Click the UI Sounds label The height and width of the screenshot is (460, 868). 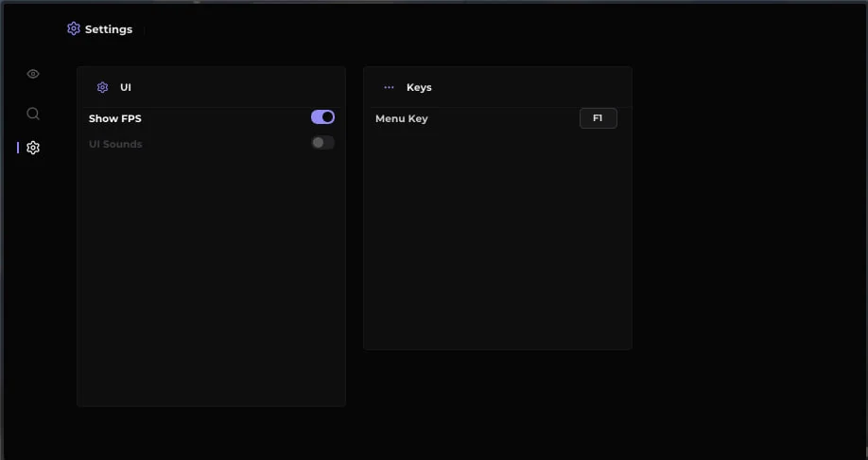pyautogui.click(x=115, y=144)
